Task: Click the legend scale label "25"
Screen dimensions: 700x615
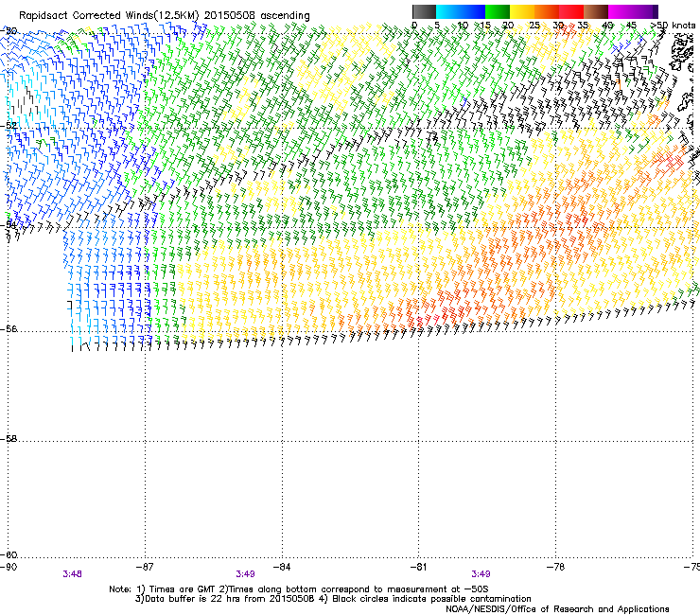Action: point(534,25)
